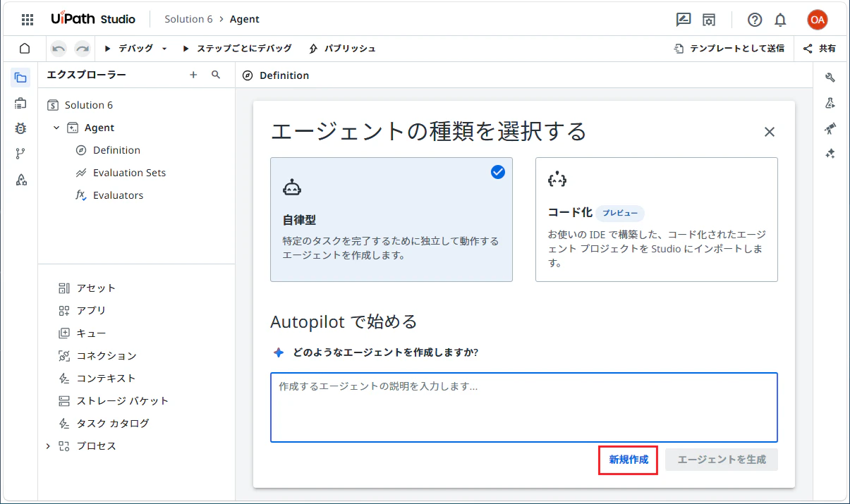This screenshot has width=850, height=504.
Task: Start デバッグ run
Action: (x=128, y=49)
